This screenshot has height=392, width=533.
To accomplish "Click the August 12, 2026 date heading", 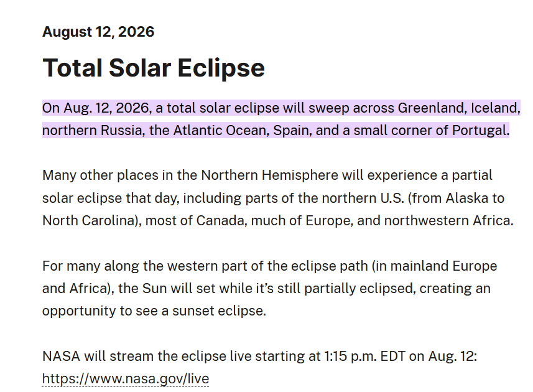I will click(x=98, y=32).
